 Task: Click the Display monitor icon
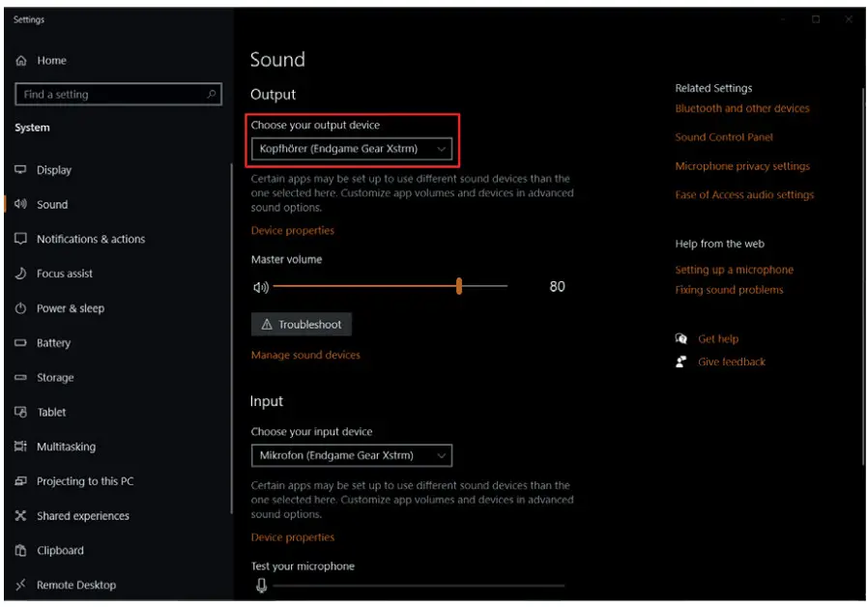pyautogui.click(x=21, y=170)
